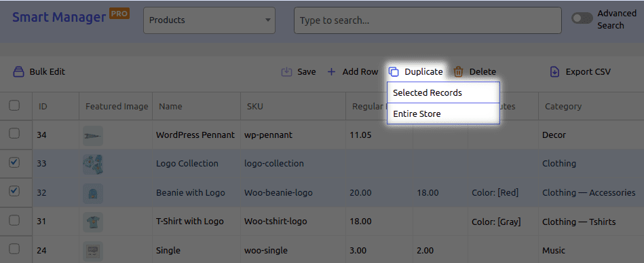Image resolution: width=644 pixels, height=263 pixels.
Task: Open Beanie with Logo image thumbnail
Action: 93,194
